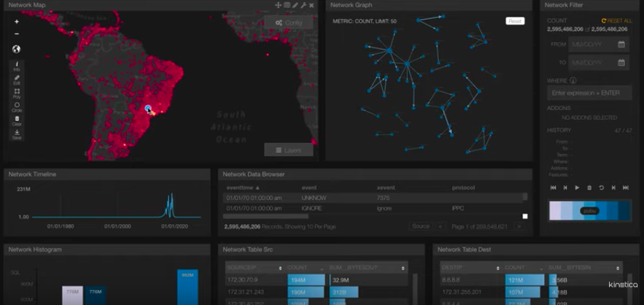This screenshot has height=305, width=644.
Task: Open the TO date calendar picker
Action: [x=621, y=63]
